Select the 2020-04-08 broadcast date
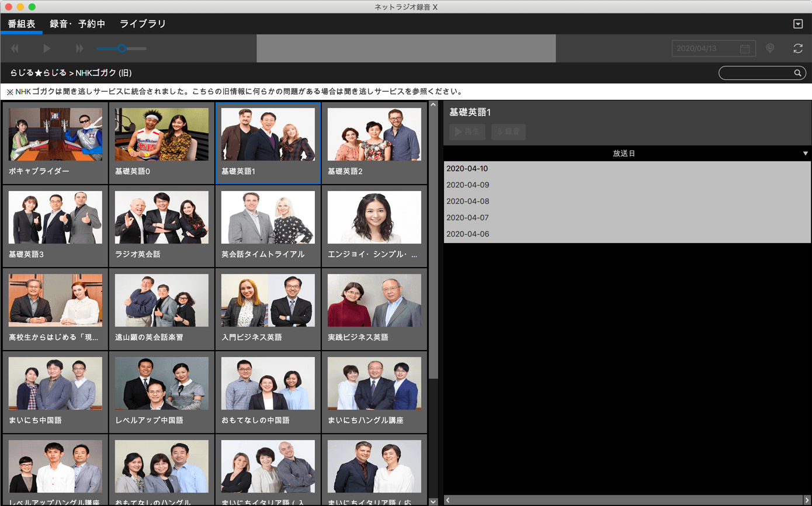812x506 pixels. tap(468, 202)
